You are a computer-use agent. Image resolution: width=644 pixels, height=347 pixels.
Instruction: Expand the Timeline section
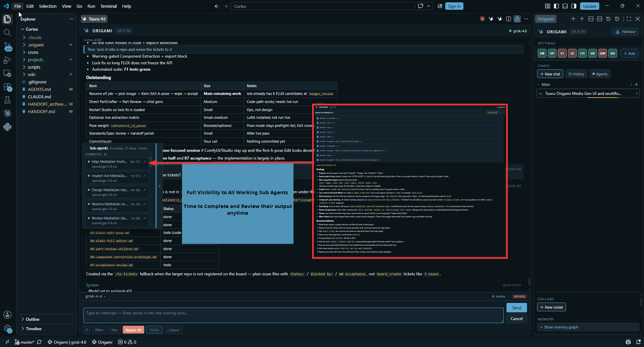34,329
